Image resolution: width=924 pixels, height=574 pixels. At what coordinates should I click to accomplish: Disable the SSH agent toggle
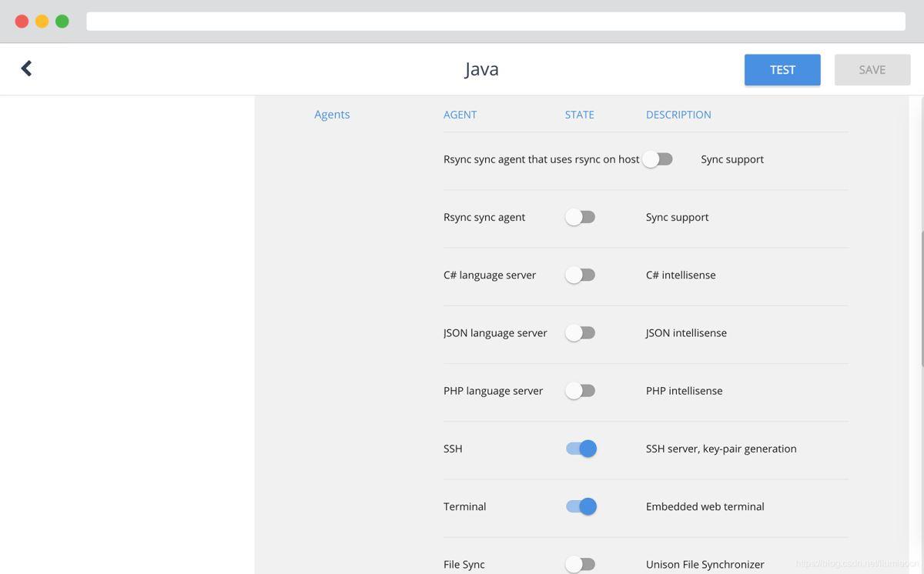pos(581,449)
